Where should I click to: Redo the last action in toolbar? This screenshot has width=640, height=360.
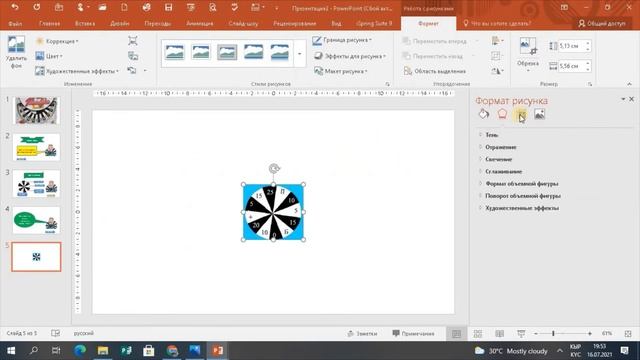click(37, 7)
